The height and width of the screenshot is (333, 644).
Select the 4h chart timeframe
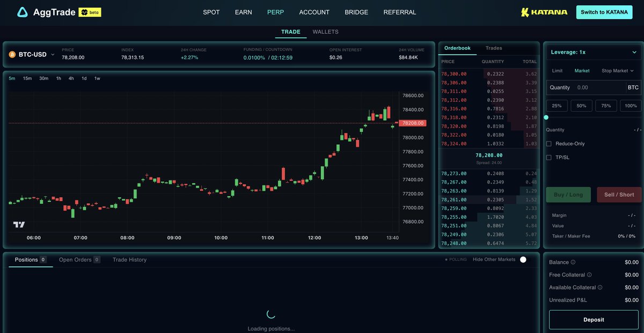[x=71, y=78]
